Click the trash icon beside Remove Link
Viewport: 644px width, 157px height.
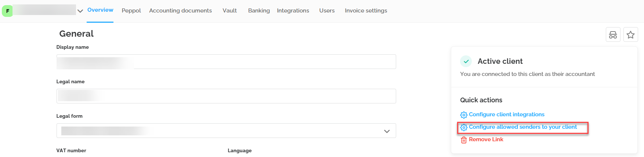464,140
